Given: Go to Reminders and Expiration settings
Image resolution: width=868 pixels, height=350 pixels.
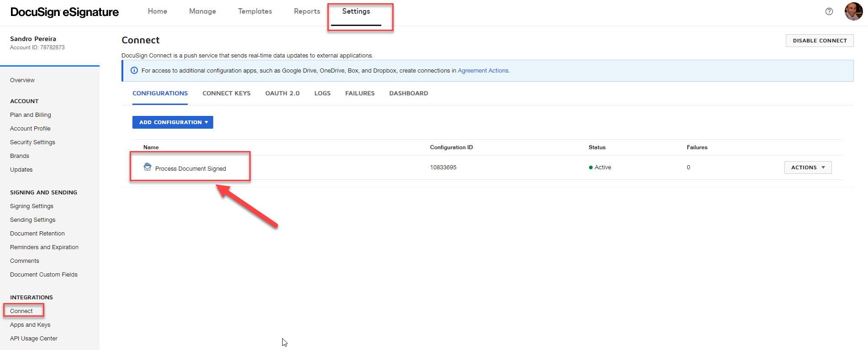Looking at the screenshot, I should click(44, 247).
